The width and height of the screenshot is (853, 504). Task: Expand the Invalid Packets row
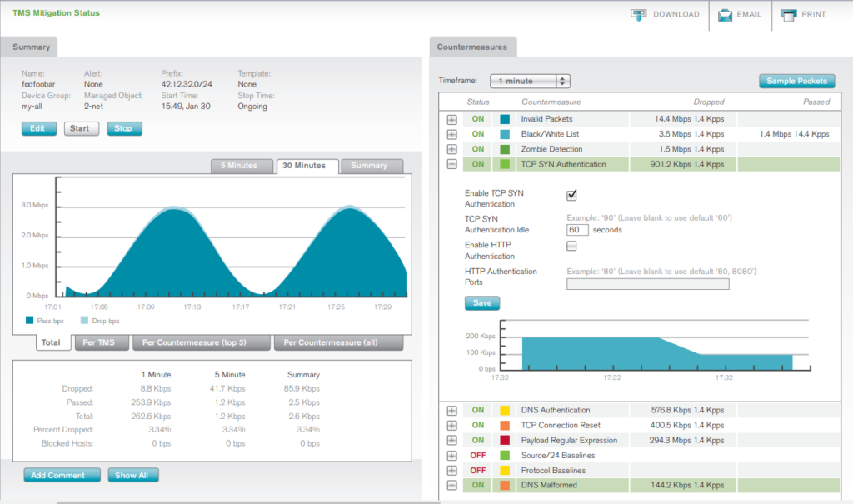pyautogui.click(x=451, y=118)
